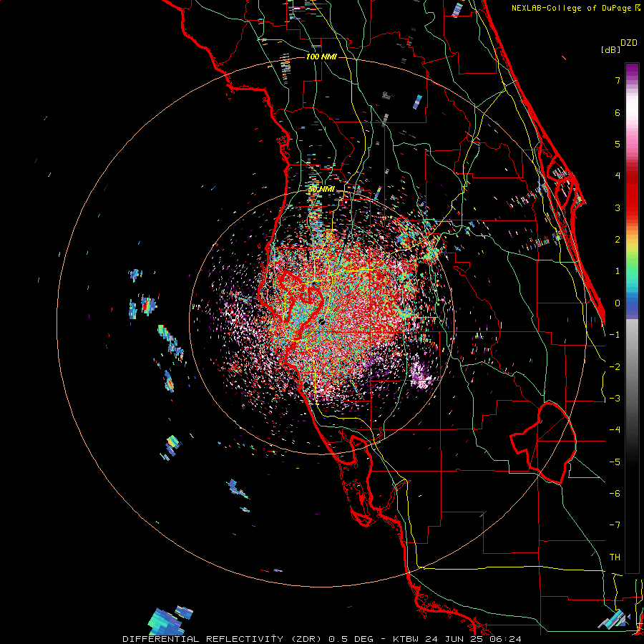Image resolution: width=644 pixels, height=644 pixels.
Task: Click the TH label on the color scale
Action: 615,557
